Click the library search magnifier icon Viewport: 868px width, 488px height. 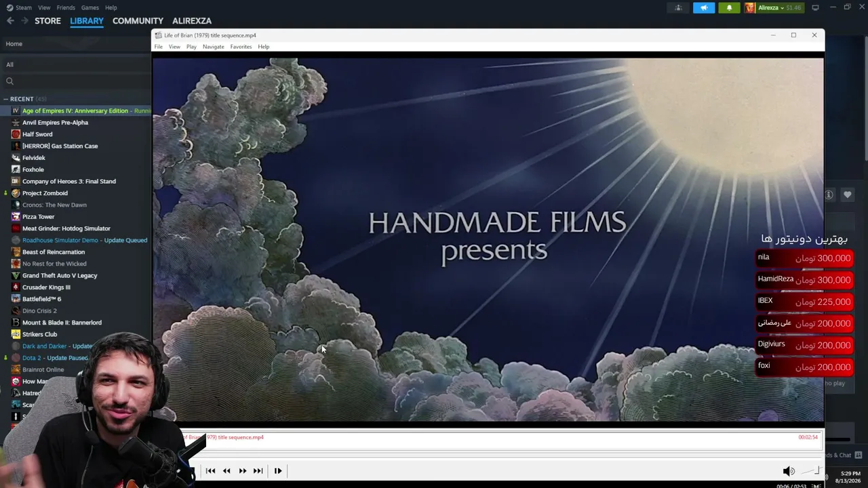(x=9, y=81)
